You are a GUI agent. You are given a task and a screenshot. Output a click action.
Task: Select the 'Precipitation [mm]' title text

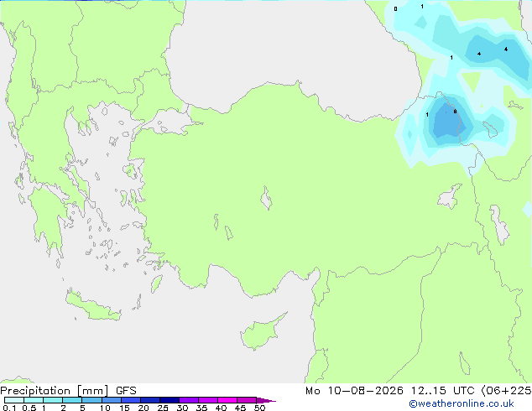coord(55,391)
